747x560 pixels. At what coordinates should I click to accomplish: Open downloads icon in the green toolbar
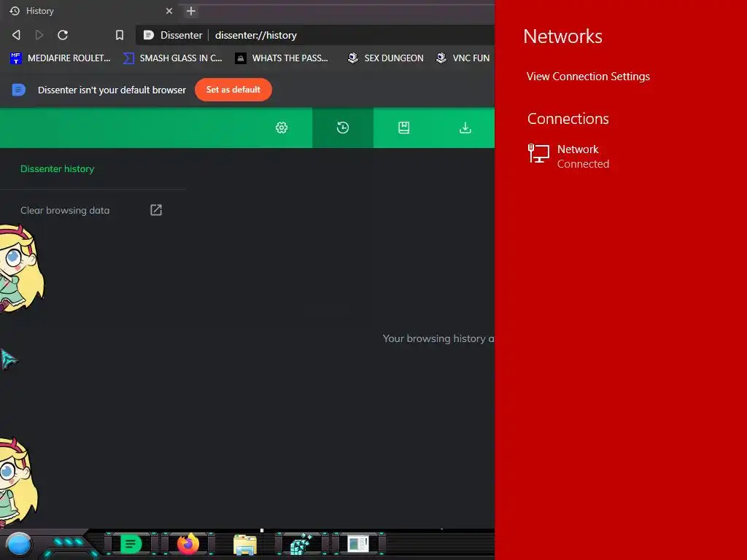465,128
